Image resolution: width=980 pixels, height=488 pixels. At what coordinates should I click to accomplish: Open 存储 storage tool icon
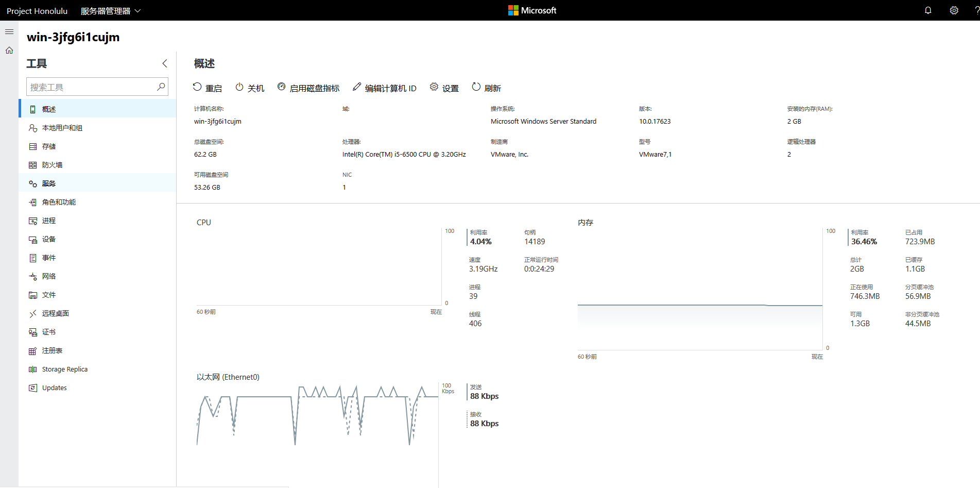click(x=33, y=146)
